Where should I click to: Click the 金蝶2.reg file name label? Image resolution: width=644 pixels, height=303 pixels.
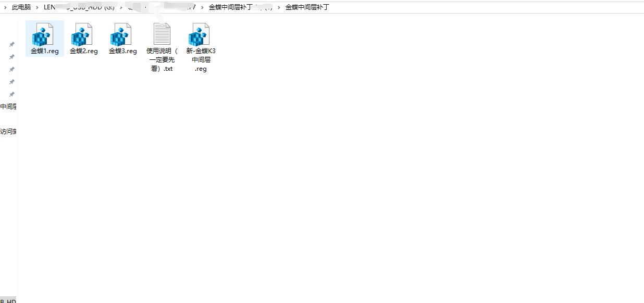84,51
